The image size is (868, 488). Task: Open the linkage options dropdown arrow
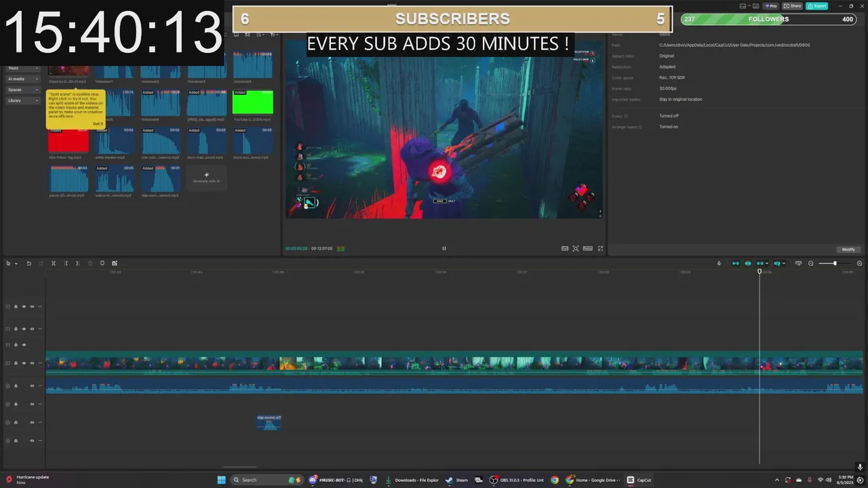click(x=767, y=264)
